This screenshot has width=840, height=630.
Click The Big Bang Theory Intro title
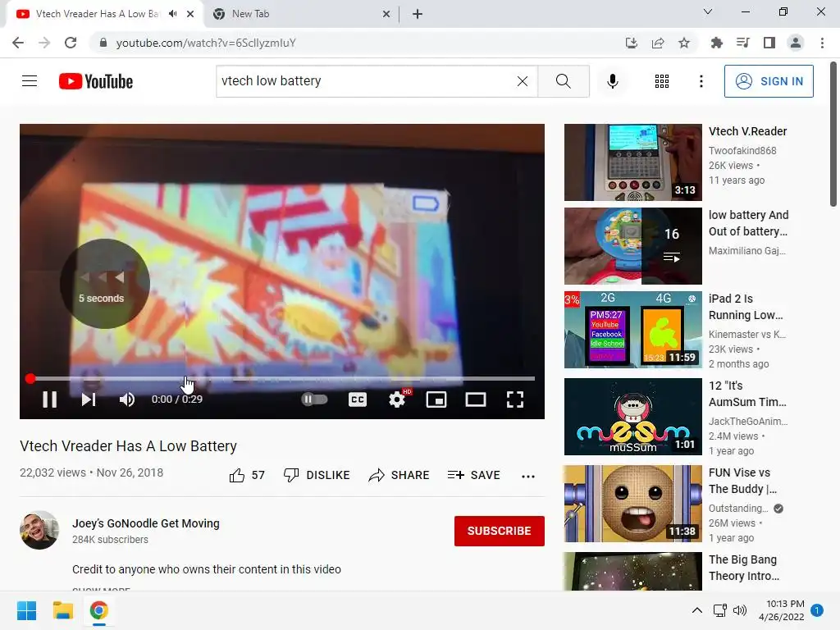click(743, 568)
